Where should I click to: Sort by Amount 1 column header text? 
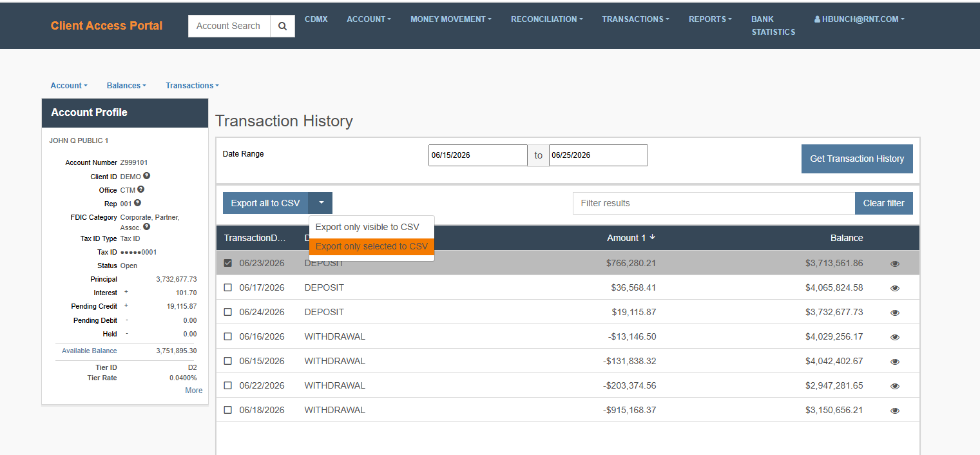[x=626, y=238]
